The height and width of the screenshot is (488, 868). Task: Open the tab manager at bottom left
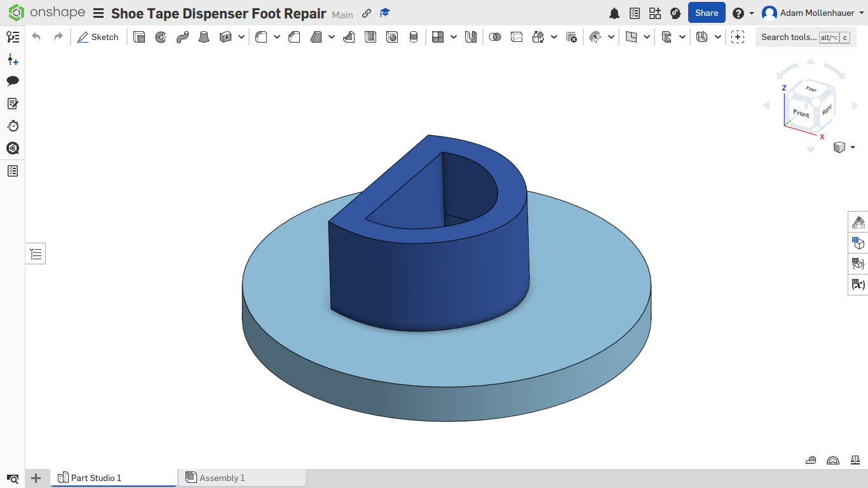pyautogui.click(x=13, y=478)
